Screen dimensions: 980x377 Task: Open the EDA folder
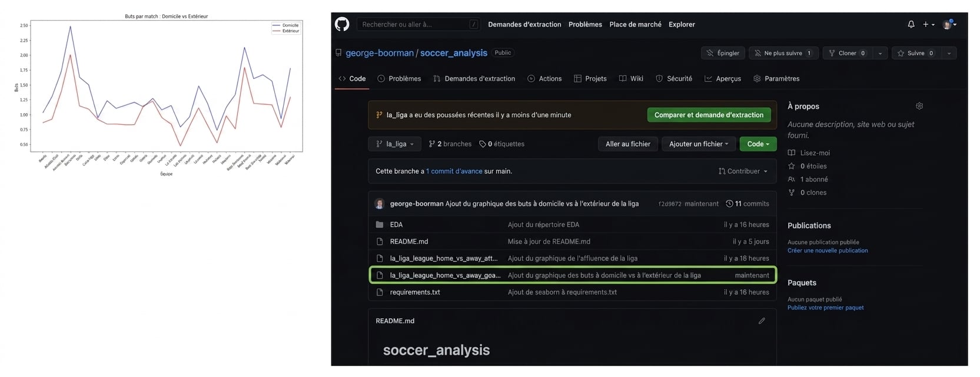point(396,224)
